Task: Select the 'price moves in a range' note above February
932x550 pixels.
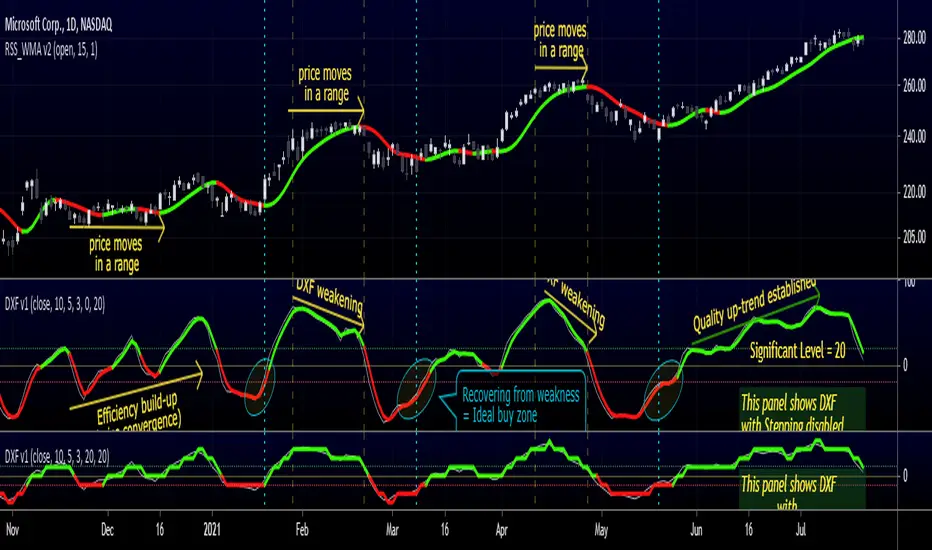Action: click(x=325, y=84)
